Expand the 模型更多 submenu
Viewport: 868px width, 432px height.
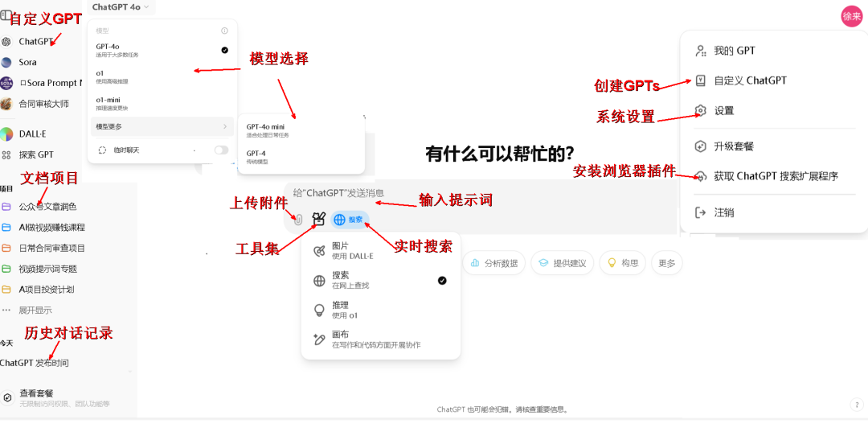162,127
